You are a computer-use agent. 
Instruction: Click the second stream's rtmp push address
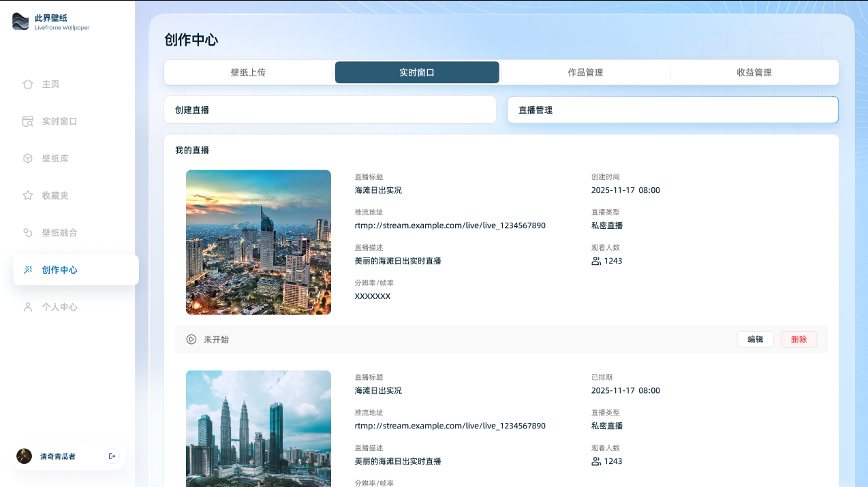[x=450, y=426]
